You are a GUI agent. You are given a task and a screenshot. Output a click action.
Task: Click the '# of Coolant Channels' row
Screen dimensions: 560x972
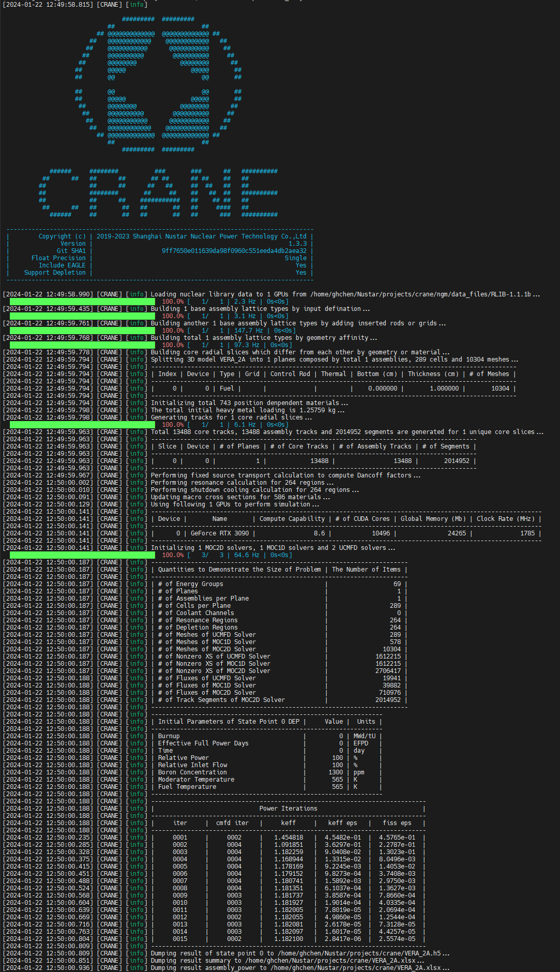pyautogui.click(x=280, y=613)
